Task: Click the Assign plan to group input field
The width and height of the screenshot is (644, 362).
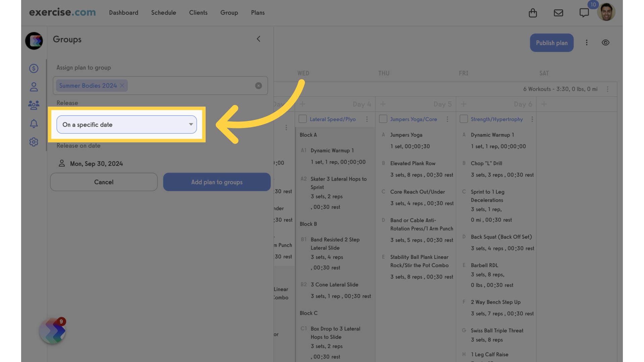Action: pos(160,86)
